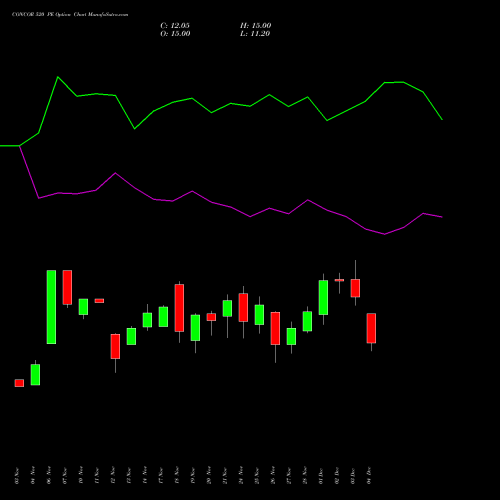Click the red candle for 12 Nov
Viewport: 500px width, 500px height.
pos(115,346)
